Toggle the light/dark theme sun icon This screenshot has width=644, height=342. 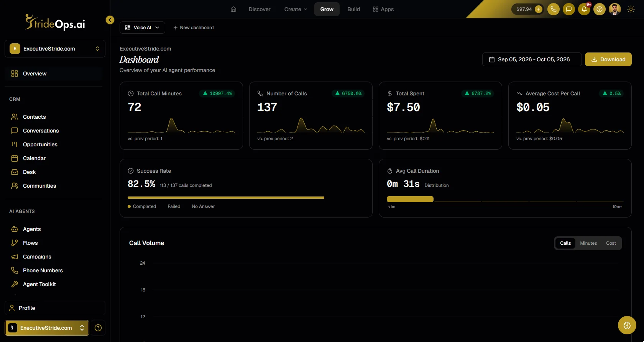tap(631, 9)
